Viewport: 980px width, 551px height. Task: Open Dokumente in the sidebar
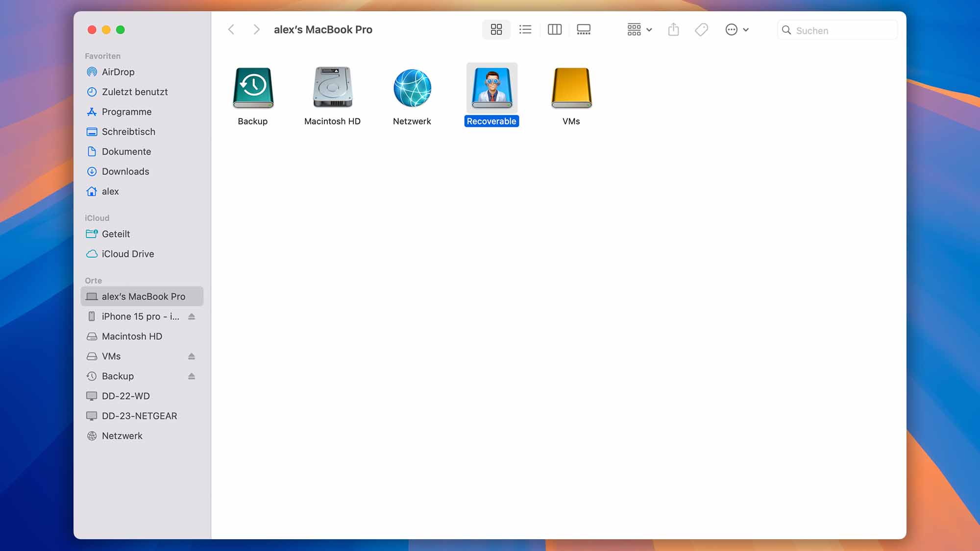(142, 152)
